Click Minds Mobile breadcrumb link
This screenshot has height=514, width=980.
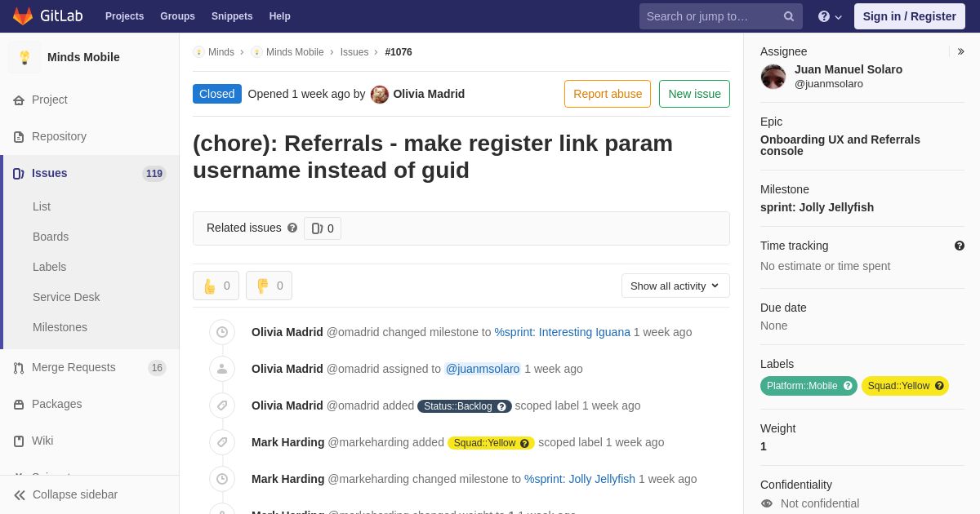(295, 52)
